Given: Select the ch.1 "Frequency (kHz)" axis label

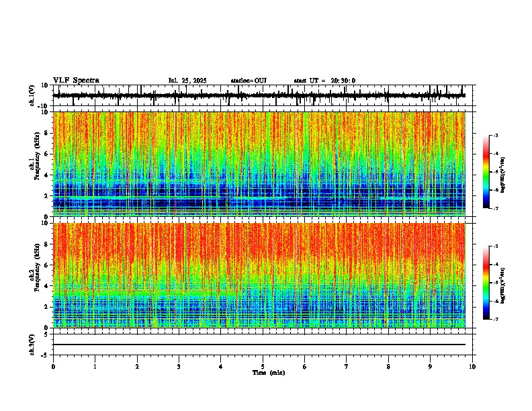Looking at the screenshot, I should [x=37, y=156].
